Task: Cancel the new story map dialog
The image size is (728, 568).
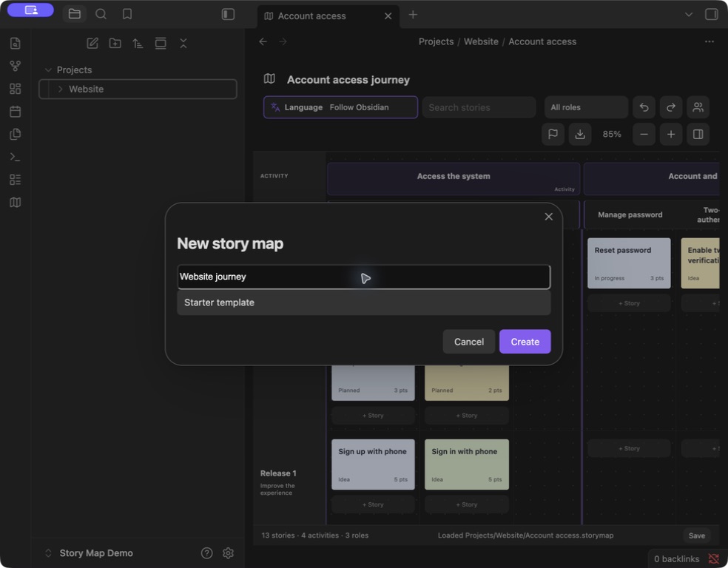Action: coord(468,342)
